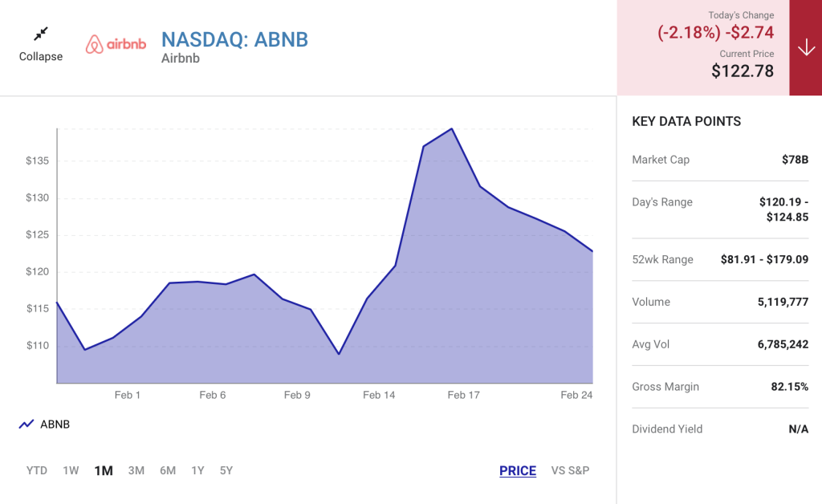The image size is (822, 504).
Task: Select the 1W time range
Action: click(71, 470)
